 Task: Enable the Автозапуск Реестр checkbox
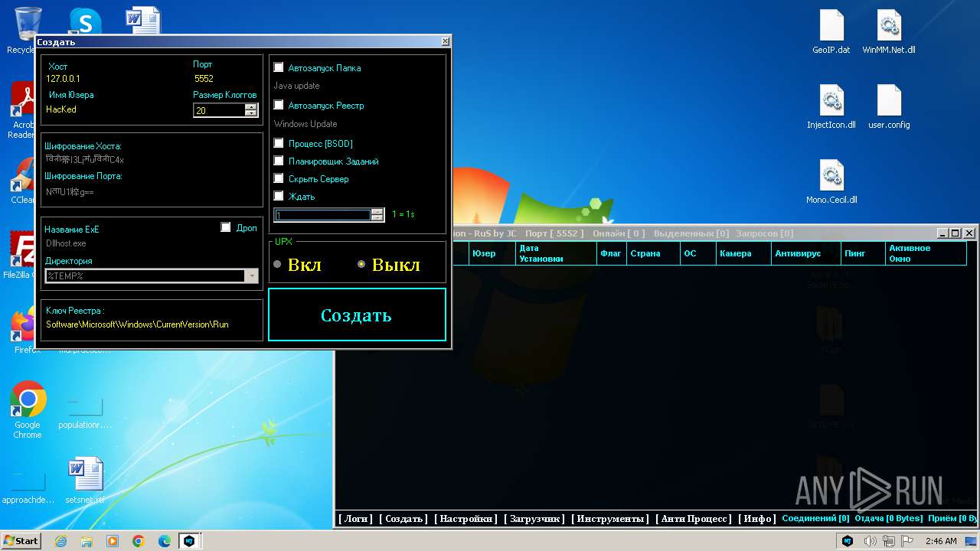tap(279, 105)
